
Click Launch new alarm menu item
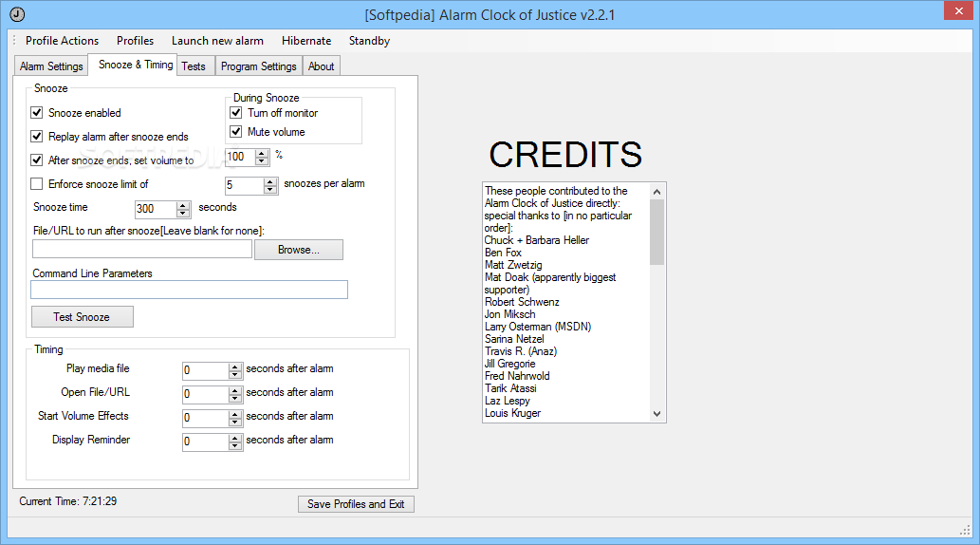tap(217, 41)
